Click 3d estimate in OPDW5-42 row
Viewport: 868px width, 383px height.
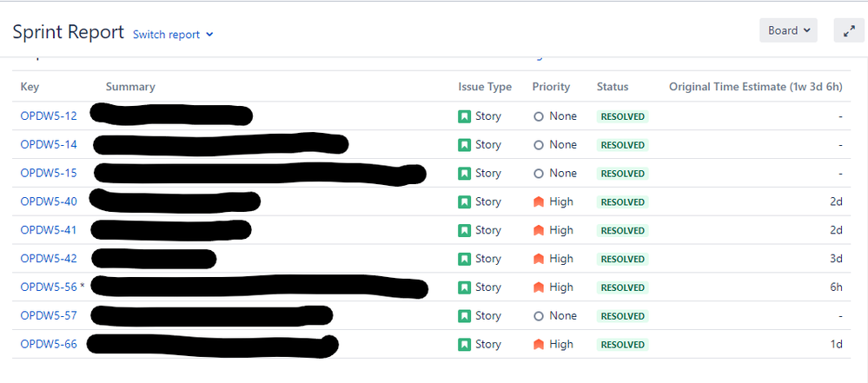click(836, 259)
